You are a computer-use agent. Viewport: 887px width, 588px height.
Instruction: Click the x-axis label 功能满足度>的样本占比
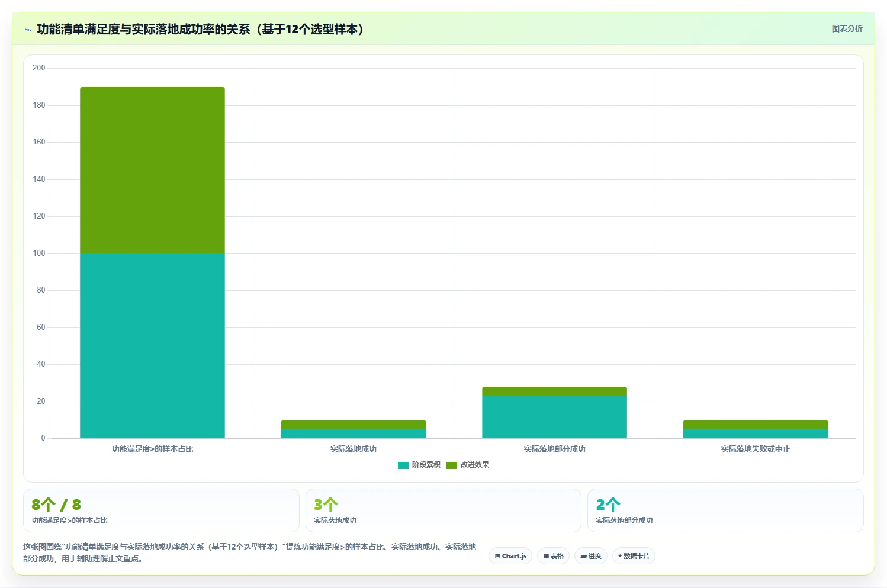[152, 449]
